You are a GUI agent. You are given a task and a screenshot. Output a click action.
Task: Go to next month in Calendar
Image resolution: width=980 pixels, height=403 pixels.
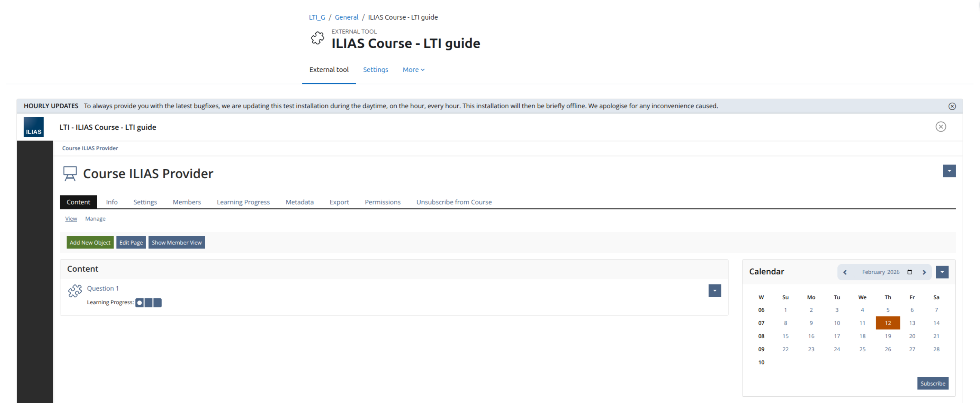(924, 272)
